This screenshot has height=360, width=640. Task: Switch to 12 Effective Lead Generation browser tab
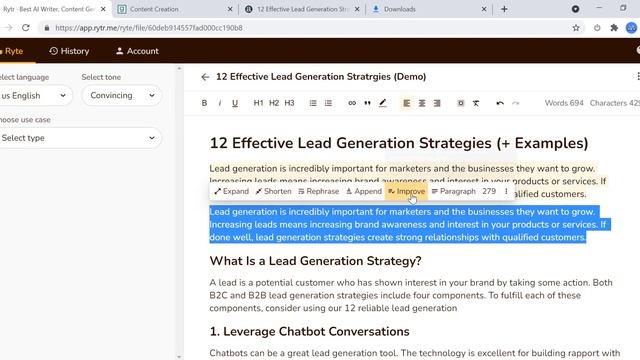point(301,9)
